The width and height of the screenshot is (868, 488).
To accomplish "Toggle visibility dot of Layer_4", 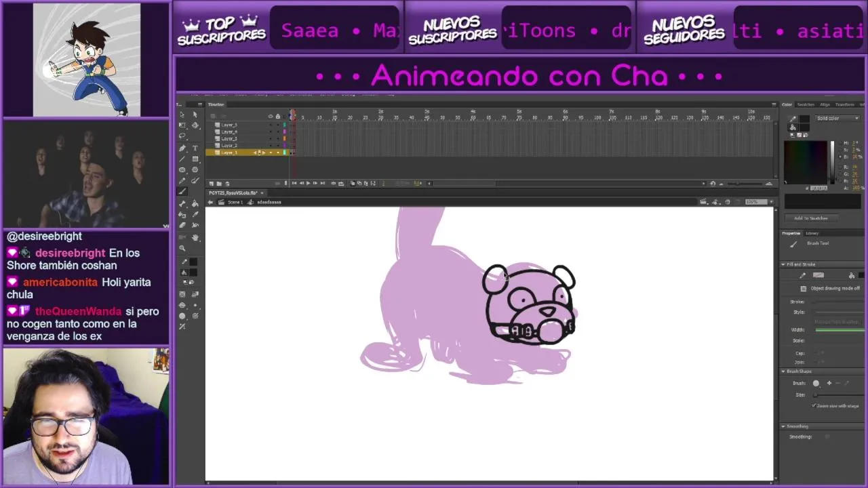I will click(x=271, y=131).
